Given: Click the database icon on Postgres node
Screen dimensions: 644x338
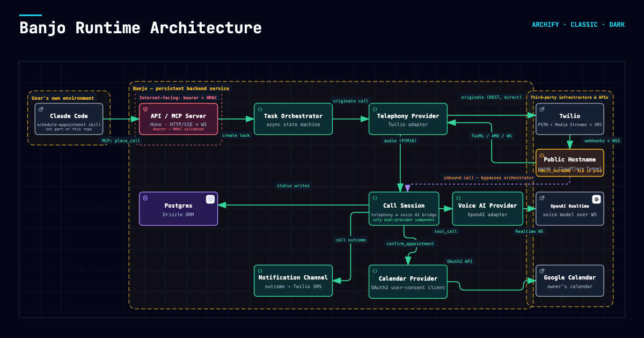Looking at the screenshot, I should point(145,198).
